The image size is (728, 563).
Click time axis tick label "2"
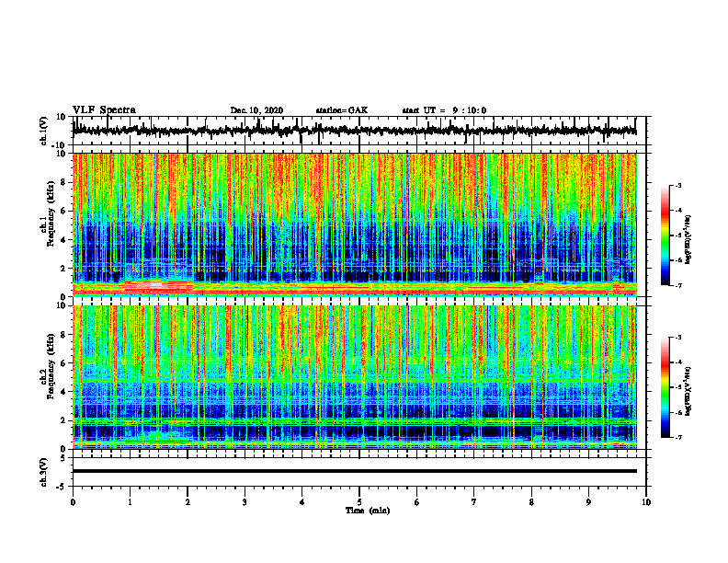(188, 502)
